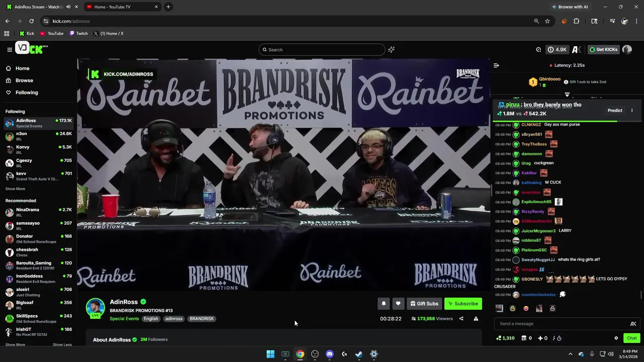
Task: Collapse Recommended list with Show Less
Action: pos(62,345)
